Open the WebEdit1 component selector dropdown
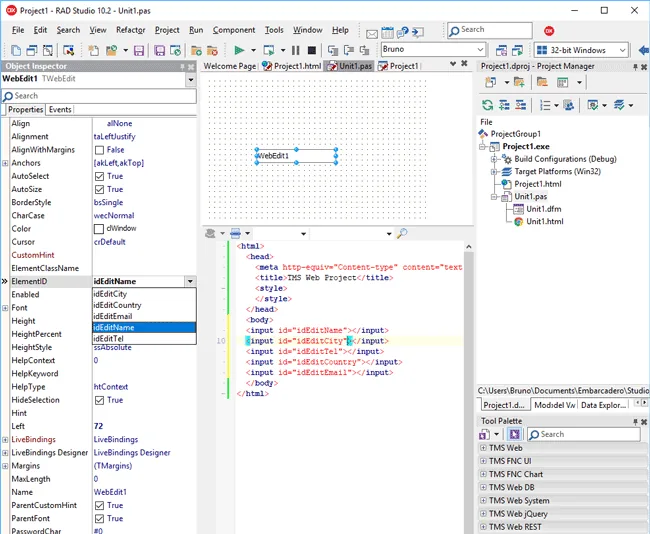Screen dimensions: 650x534 coord(191,79)
